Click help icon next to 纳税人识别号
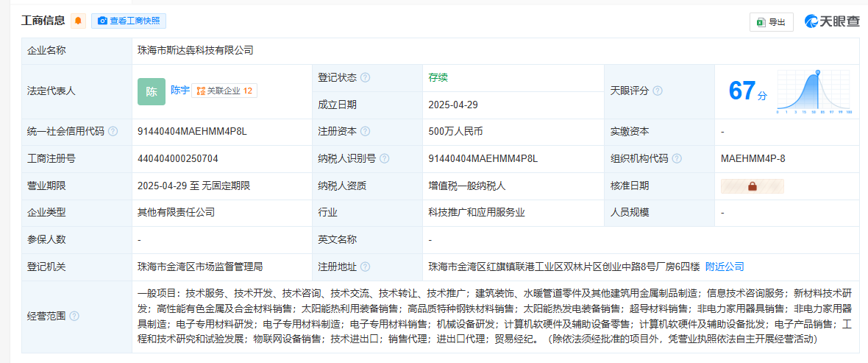The width and height of the screenshot is (868, 363). coord(384,158)
